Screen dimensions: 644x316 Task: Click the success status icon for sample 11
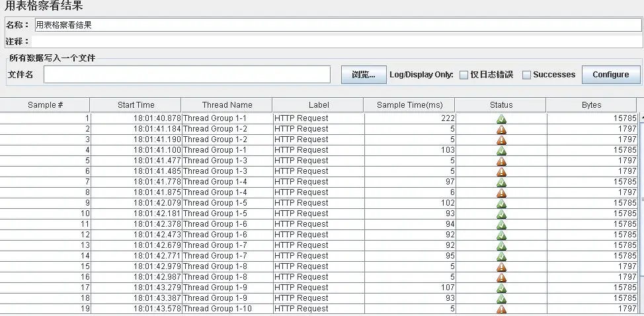pos(501,225)
